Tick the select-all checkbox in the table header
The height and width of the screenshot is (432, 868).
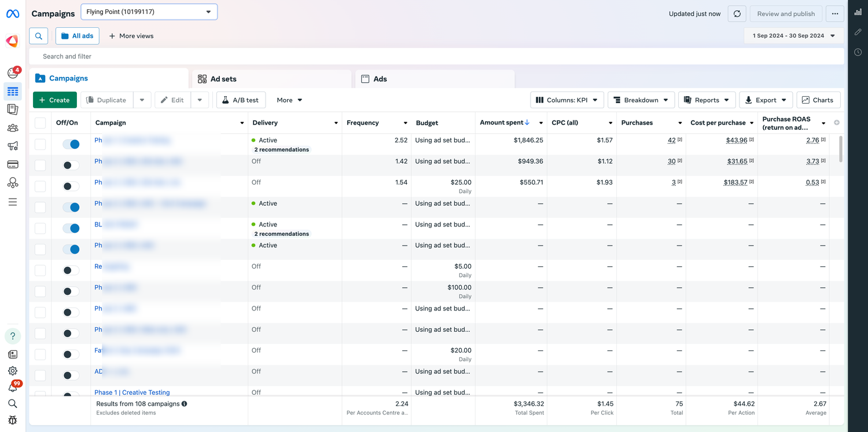point(40,123)
